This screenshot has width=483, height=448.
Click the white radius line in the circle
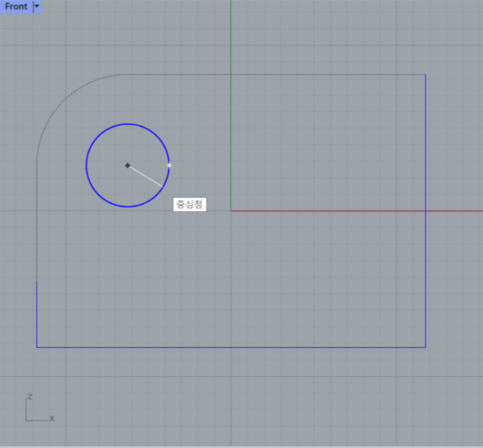145,177
